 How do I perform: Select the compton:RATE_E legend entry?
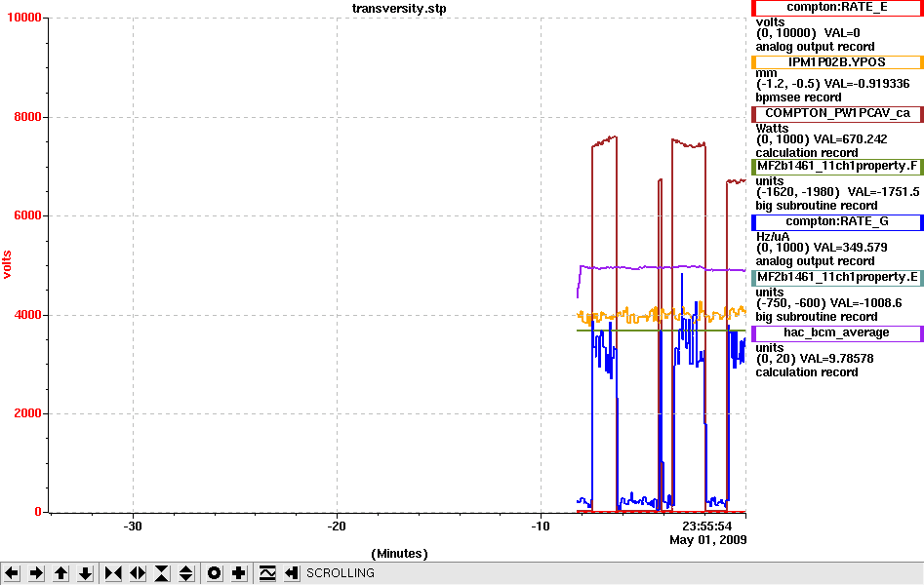[837, 8]
